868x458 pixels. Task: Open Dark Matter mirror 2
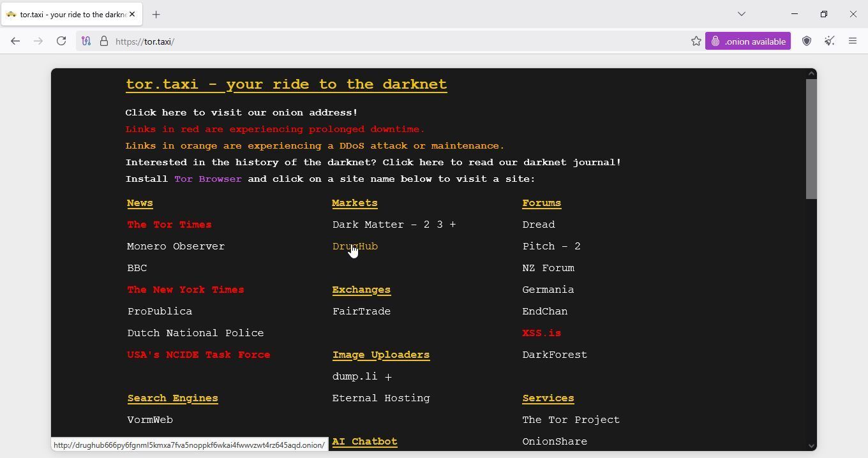[x=427, y=225]
